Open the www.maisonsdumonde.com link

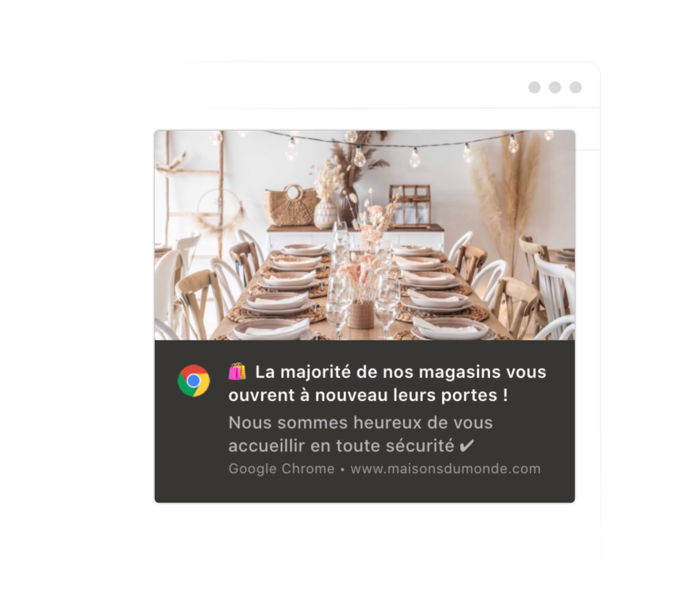tap(445, 469)
